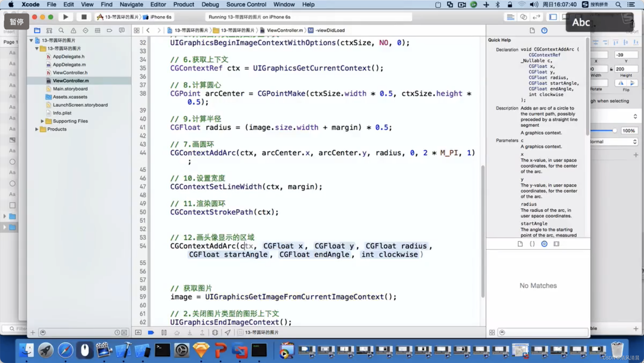Select AppDelegate.h in navigator
This screenshot has width=644, height=363.
click(x=68, y=56)
